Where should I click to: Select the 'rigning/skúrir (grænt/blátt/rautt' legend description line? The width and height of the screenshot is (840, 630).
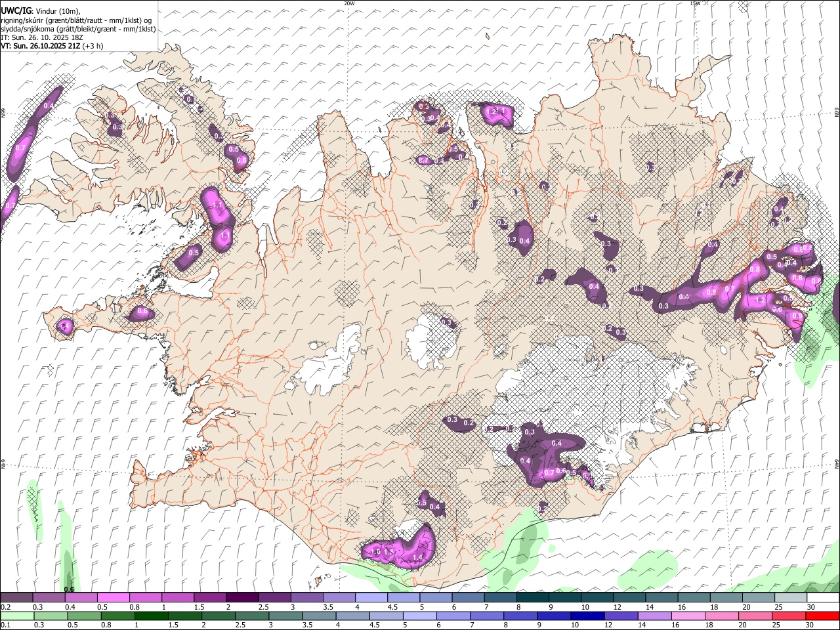(77, 20)
